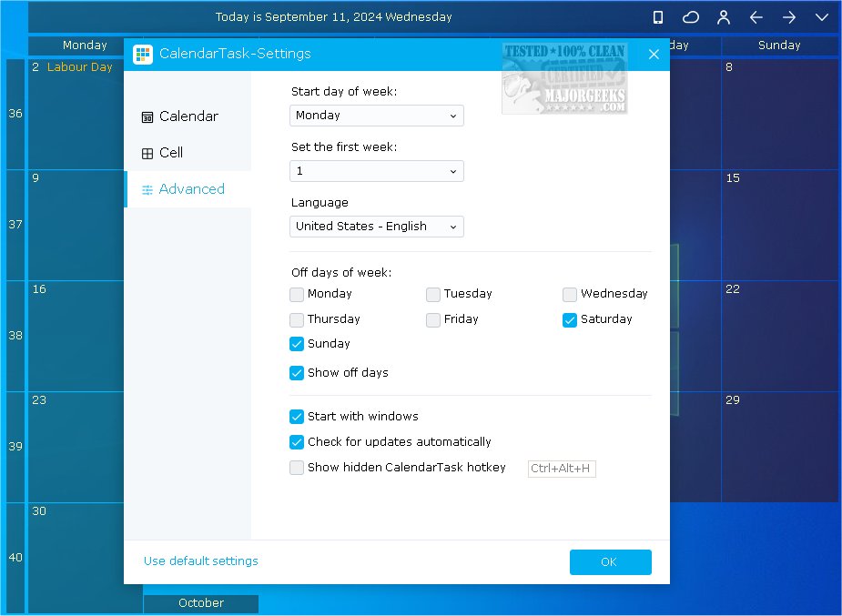Disable Start with windows
Screen dimensions: 842x616
pyautogui.click(x=297, y=417)
